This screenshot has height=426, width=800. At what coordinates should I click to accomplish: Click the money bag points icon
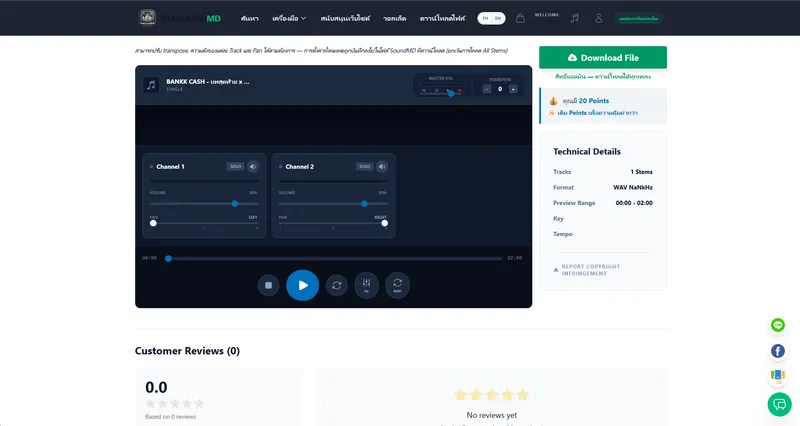click(554, 101)
